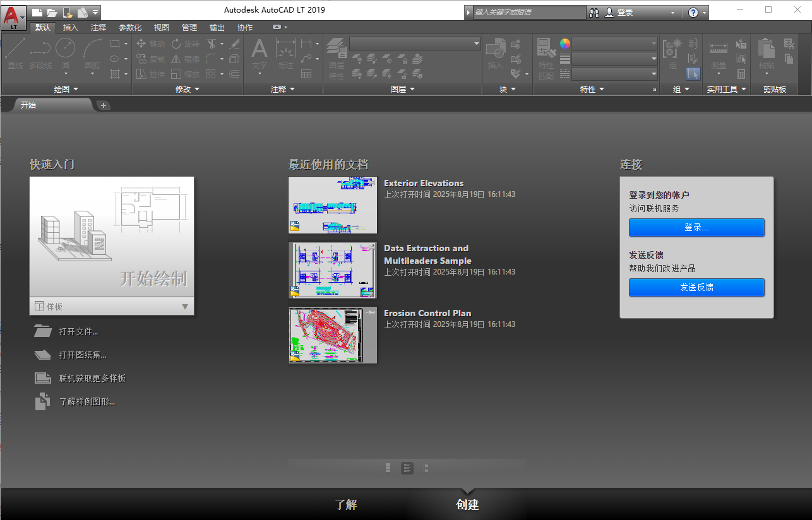Toggle Group Selection on/off button

click(x=693, y=74)
